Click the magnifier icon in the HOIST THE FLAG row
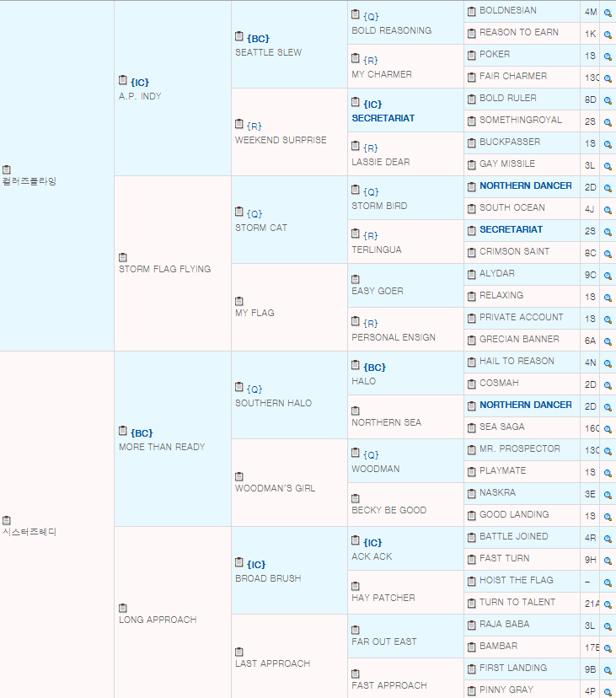 coord(608,583)
